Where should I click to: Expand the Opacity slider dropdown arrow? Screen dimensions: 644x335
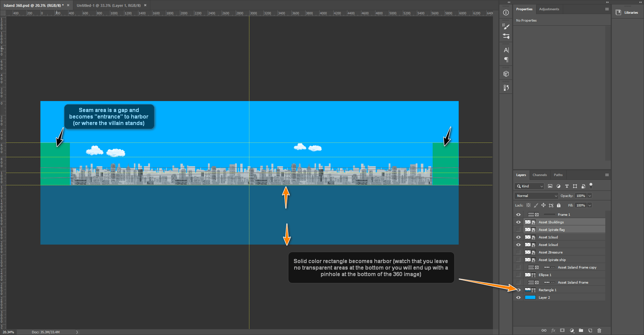pyautogui.click(x=590, y=196)
